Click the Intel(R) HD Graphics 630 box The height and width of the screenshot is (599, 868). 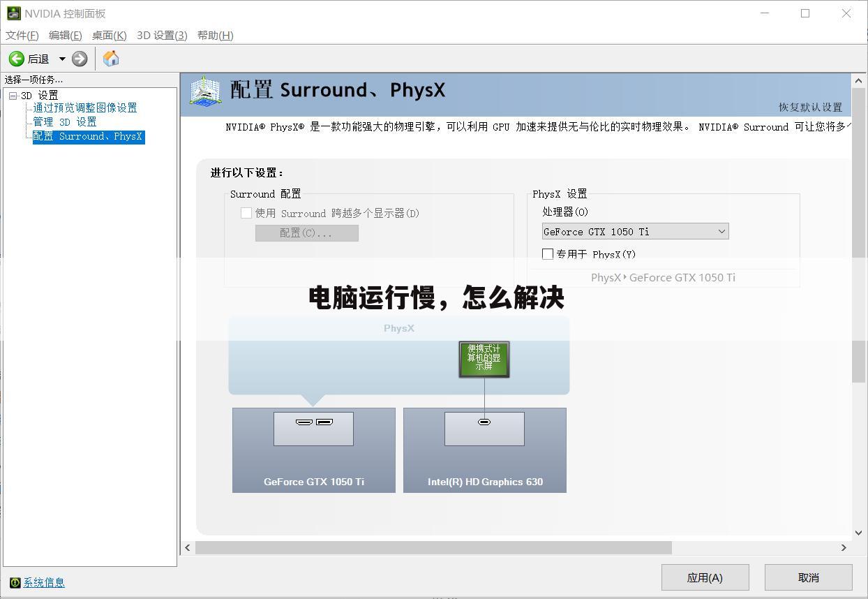click(485, 450)
